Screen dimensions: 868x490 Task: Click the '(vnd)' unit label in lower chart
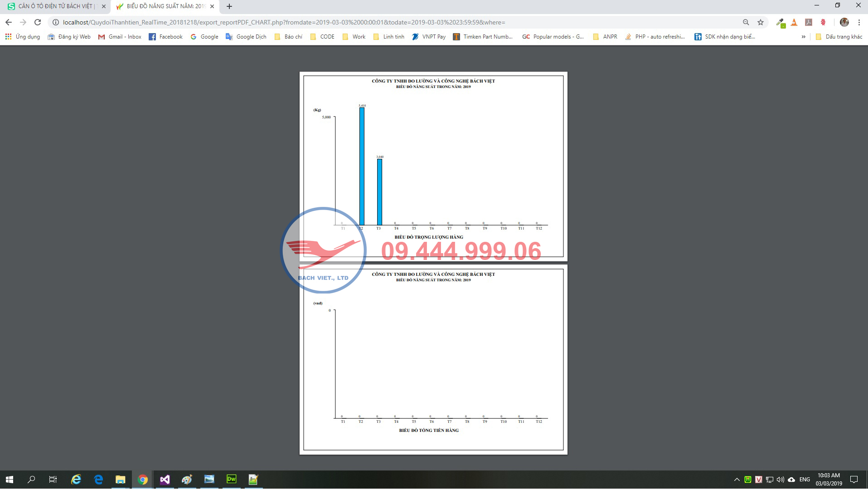point(318,303)
